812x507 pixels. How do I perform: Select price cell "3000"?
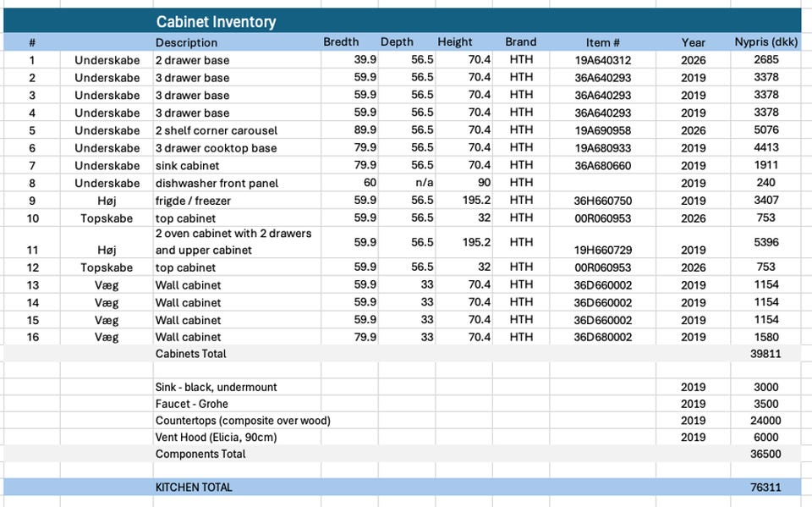(766, 388)
